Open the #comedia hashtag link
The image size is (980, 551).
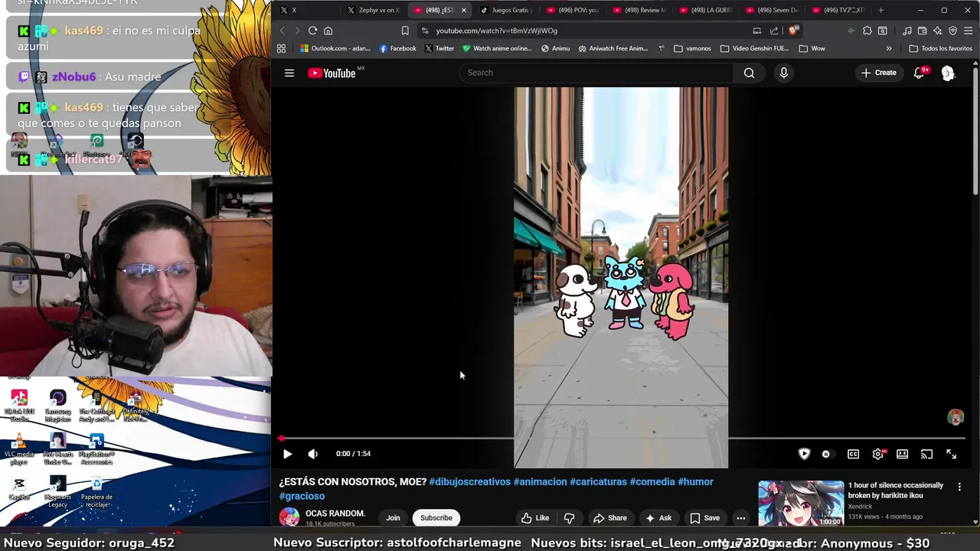pos(652,482)
